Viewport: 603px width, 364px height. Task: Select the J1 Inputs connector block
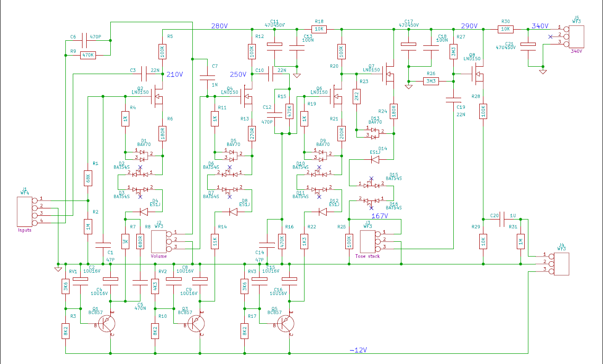26,211
